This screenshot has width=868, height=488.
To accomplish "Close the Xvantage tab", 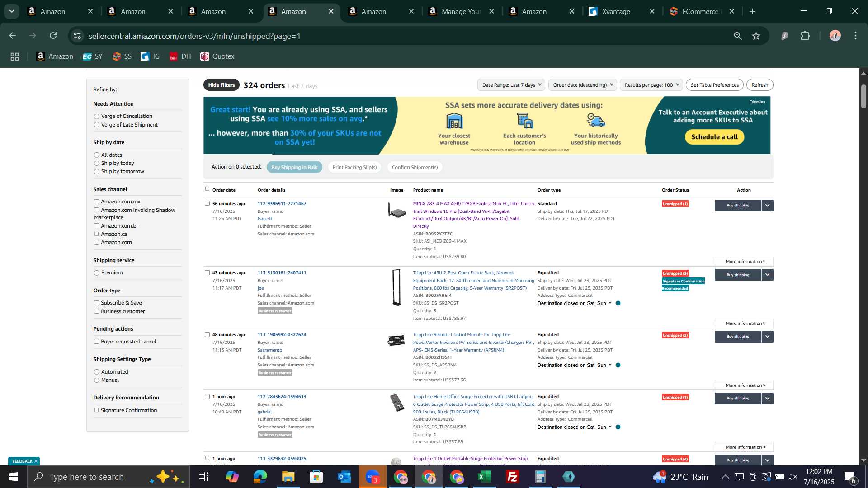I will (x=652, y=11).
